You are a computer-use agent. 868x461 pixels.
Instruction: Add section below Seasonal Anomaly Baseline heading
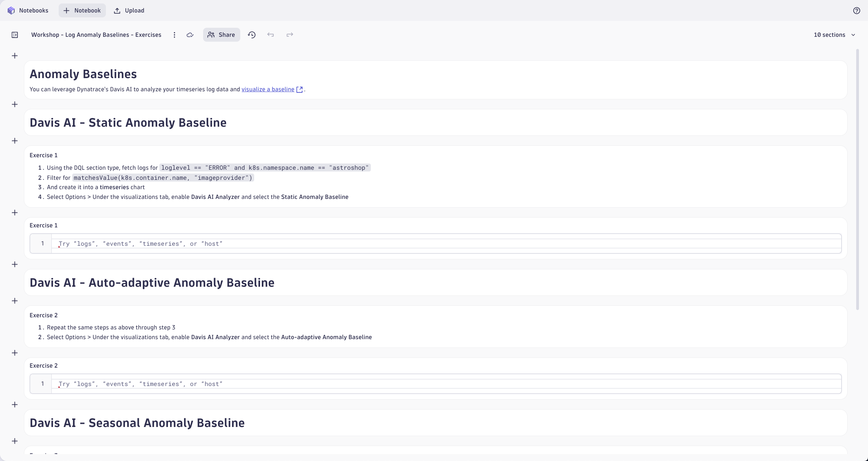[15, 441]
